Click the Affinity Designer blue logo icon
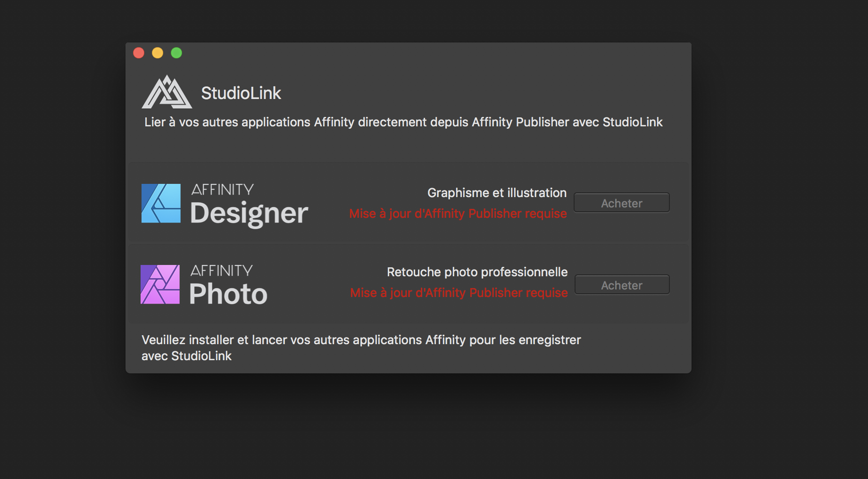The height and width of the screenshot is (479, 868). click(x=161, y=203)
